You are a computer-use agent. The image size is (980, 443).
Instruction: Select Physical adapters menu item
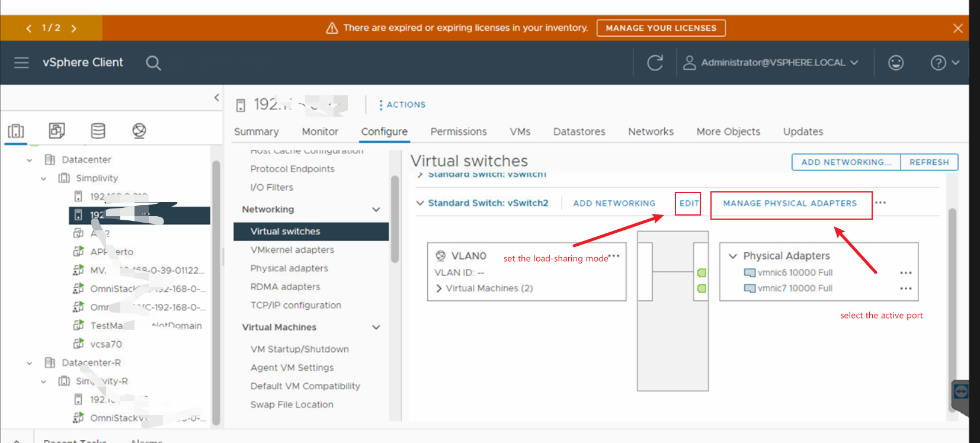point(289,268)
